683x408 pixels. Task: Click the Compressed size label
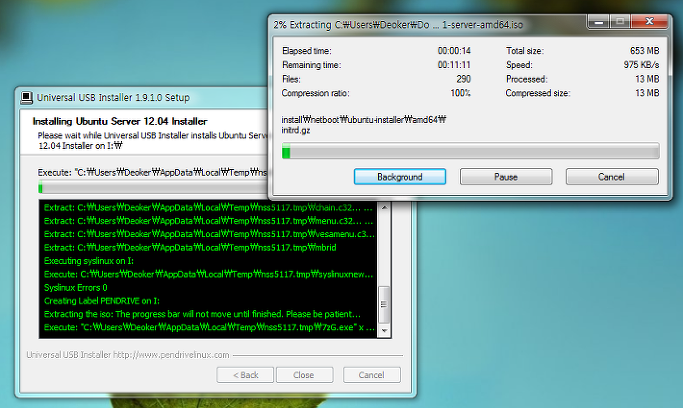point(538,93)
